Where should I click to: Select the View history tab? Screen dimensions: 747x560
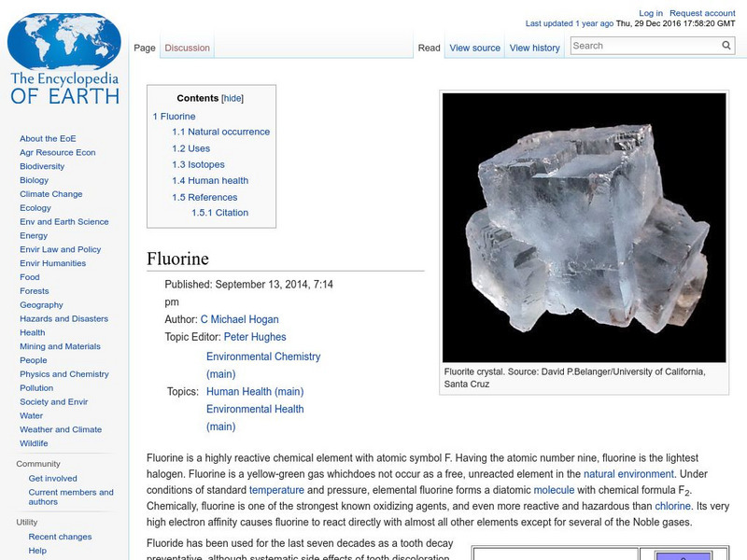(x=535, y=48)
